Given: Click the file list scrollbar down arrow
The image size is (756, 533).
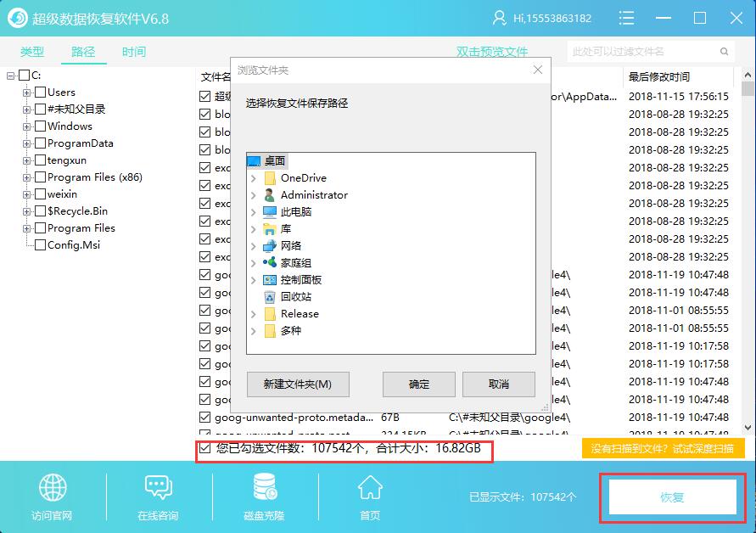Looking at the screenshot, I should click(x=748, y=428).
